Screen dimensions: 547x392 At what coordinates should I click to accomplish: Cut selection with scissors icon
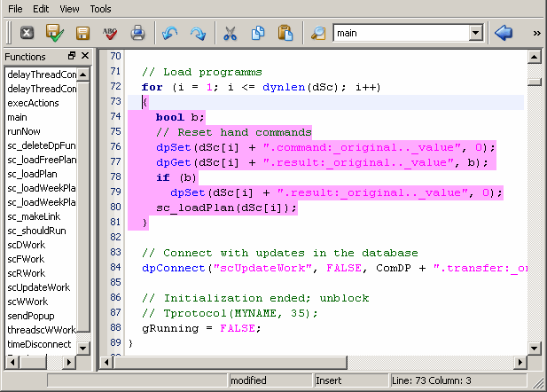click(230, 33)
